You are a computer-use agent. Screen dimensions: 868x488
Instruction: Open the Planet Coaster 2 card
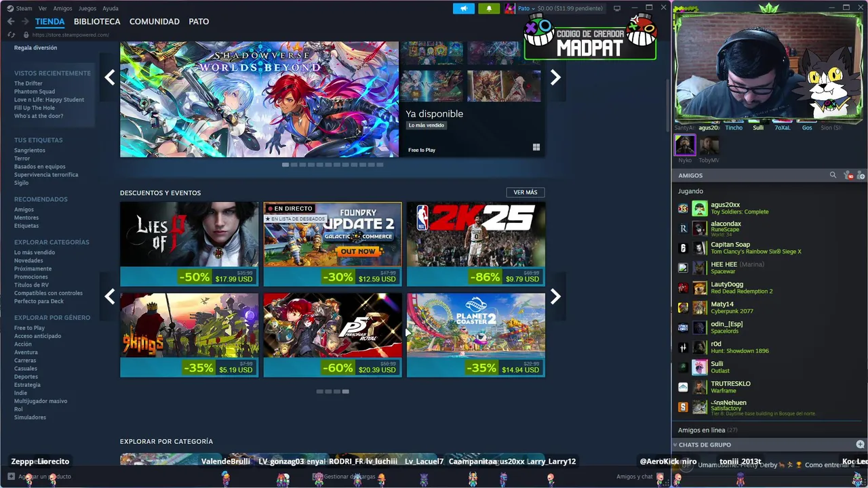(x=476, y=335)
